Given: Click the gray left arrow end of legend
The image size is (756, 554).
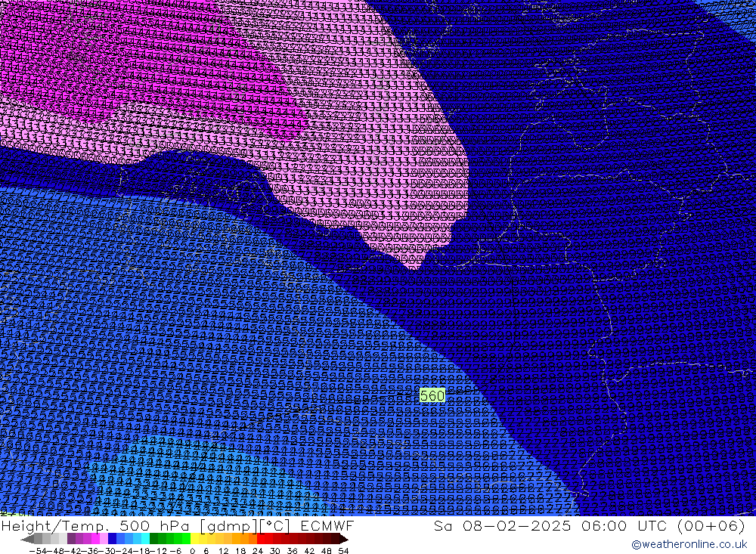Looking at the screenshot, I should tap(27, 538).
